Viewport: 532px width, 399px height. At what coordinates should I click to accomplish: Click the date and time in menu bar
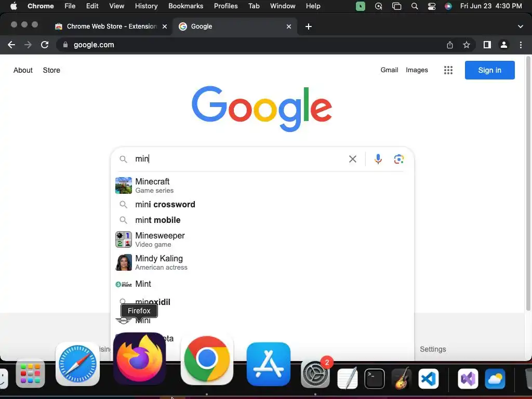tap(491, 6)
